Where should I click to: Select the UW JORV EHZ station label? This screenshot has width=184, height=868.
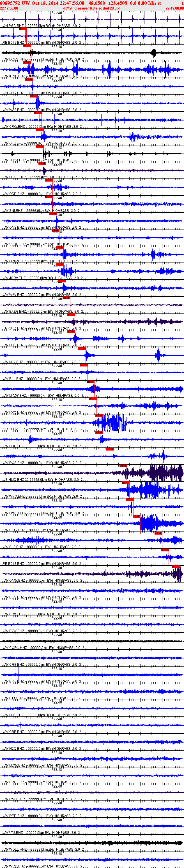point(43,278)
